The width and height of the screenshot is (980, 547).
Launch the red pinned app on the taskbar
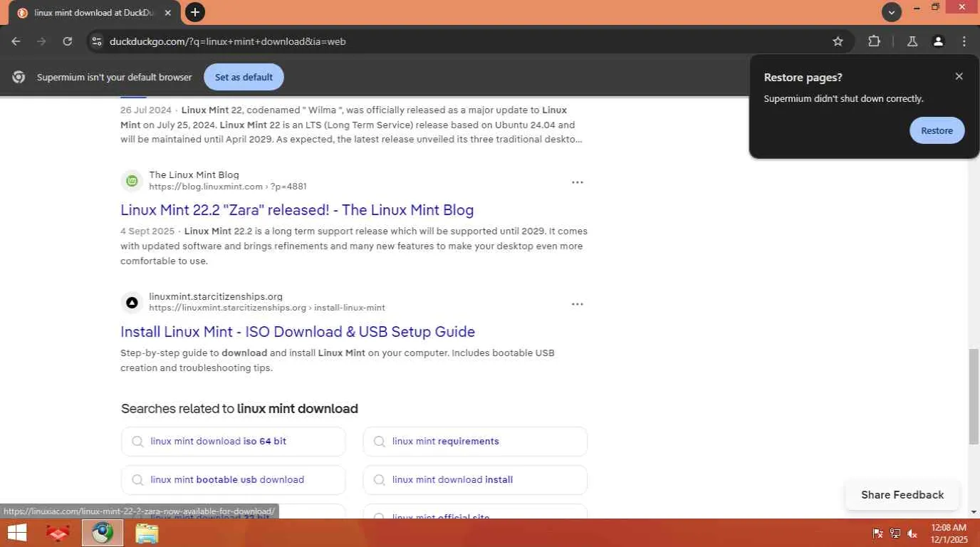click(58, 533)
